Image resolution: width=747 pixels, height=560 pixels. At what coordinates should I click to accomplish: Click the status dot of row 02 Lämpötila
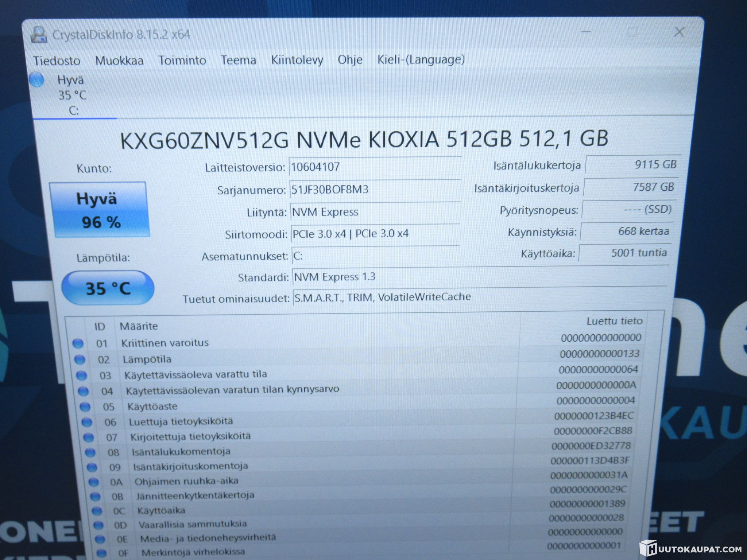click(x=80, y=359)
